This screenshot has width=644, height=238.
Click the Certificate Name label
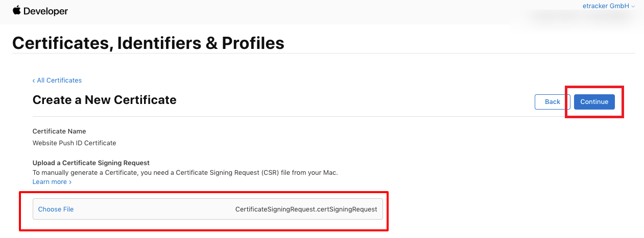(x=59, y=131)
